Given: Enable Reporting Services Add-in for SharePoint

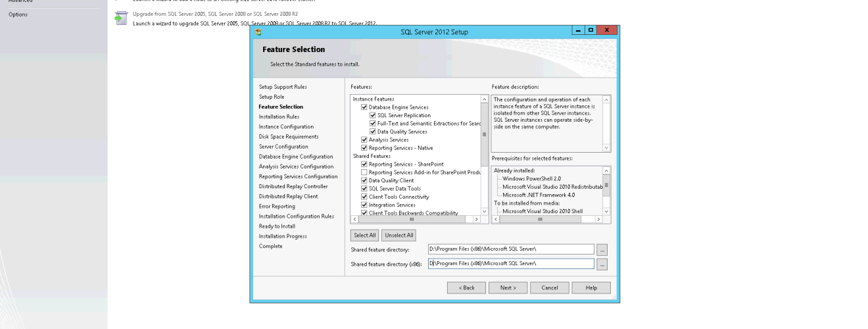Looking at the screenshot, I should 364,172.
